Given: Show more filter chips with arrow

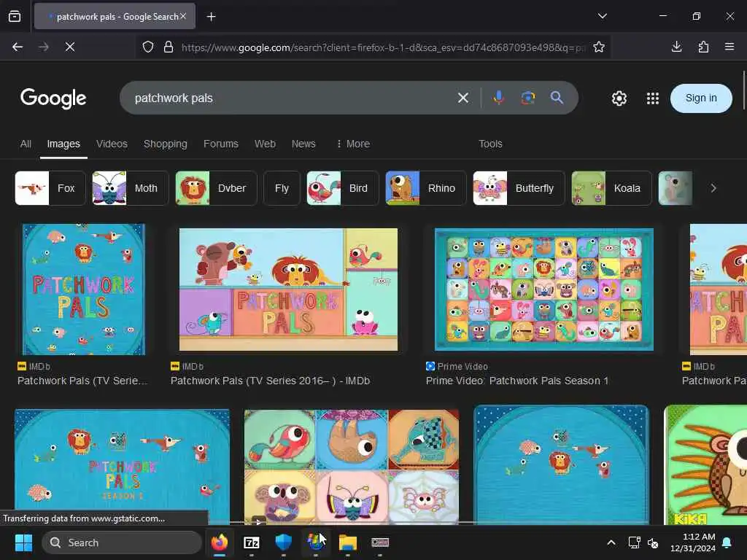Looking at the screenshot, I should 713,188.
